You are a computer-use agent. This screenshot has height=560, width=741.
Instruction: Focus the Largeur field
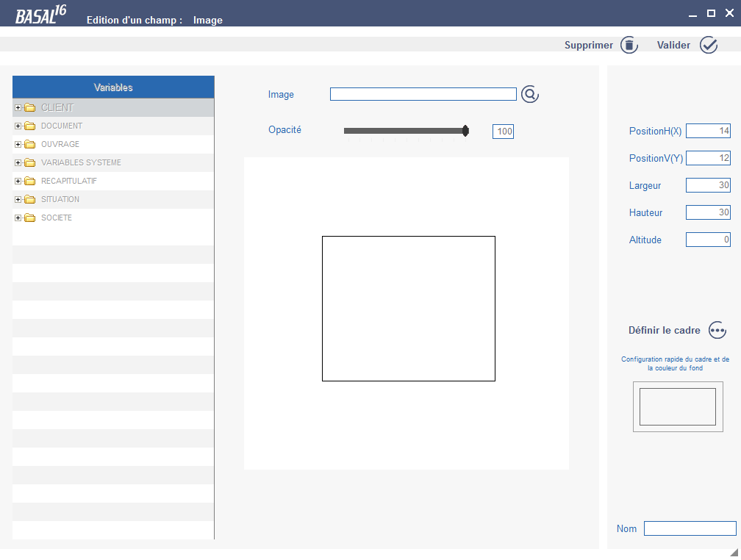(x=708, y=185)
